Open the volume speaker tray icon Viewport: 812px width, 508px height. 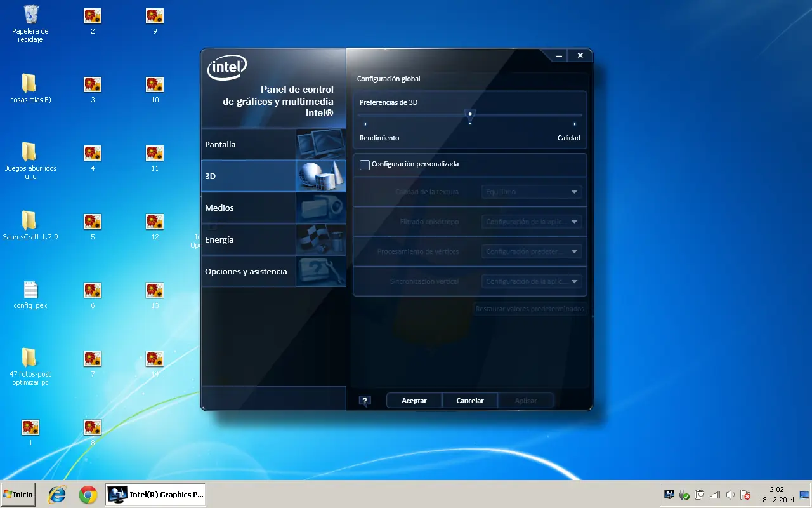730,495
